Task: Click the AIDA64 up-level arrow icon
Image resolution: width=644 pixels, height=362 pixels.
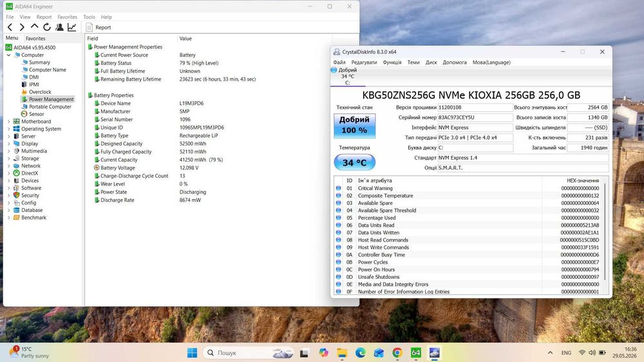Action: pyautogui.click(x=34, y=26)
